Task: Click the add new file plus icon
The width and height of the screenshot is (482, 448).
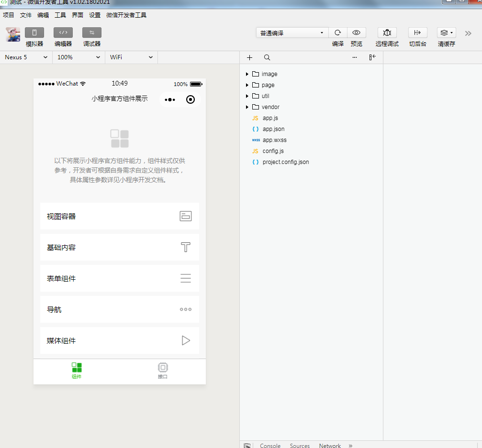Action: [249, 57]
